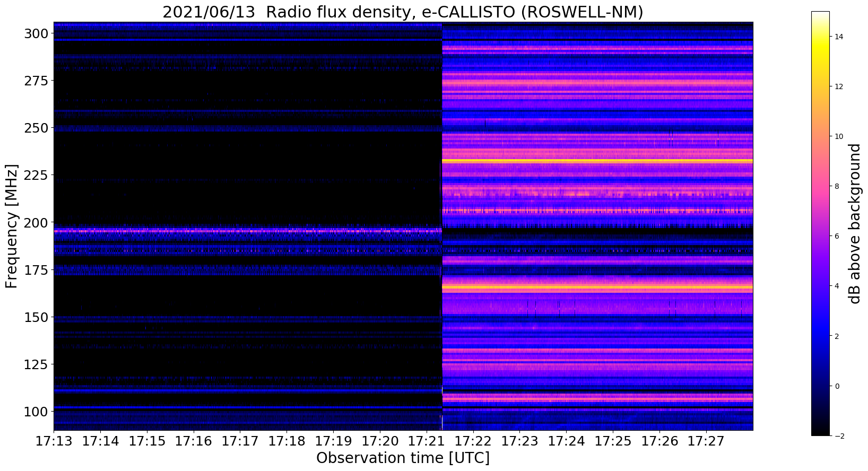The height and width of the screenshot is (471, 868).
Task: Click the pink band near 195 MHz before 17:21
Action: coord(248,231)
